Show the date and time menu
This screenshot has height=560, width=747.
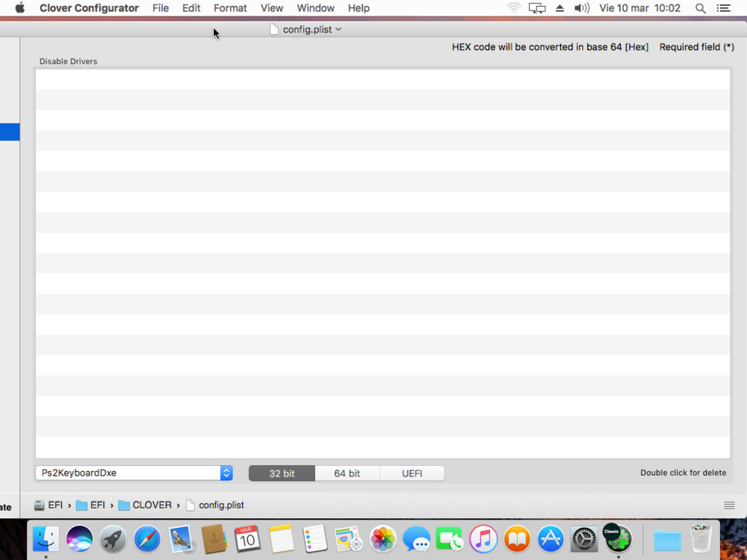point(640,8)
